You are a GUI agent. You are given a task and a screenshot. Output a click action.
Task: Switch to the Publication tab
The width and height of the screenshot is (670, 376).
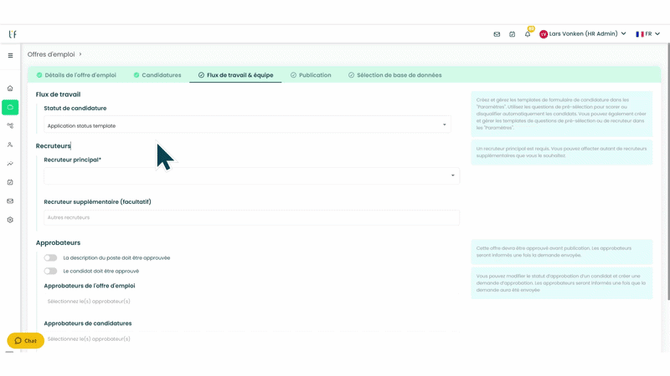coord(311,75)
